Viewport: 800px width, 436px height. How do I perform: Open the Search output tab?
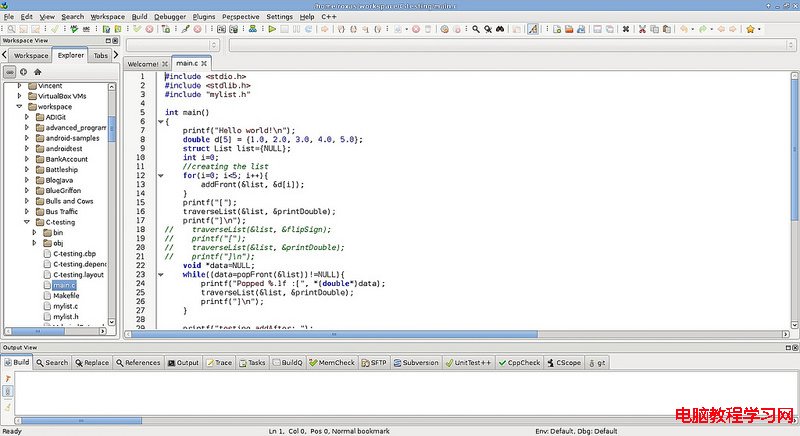click(x=52, y=363)
